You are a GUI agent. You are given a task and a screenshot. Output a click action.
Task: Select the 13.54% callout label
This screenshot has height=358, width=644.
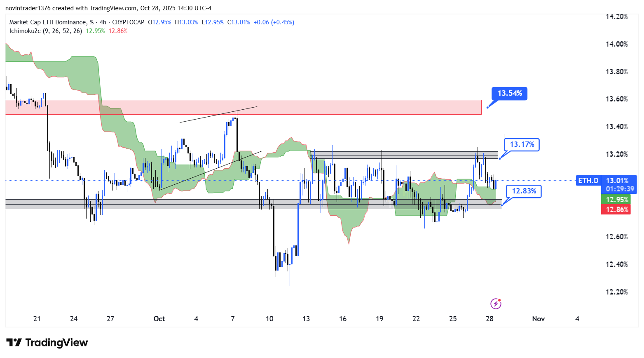(509, 94)
